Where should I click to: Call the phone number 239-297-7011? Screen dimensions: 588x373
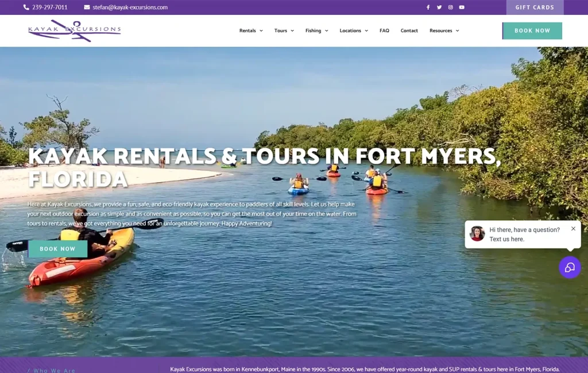pos(50,7)
